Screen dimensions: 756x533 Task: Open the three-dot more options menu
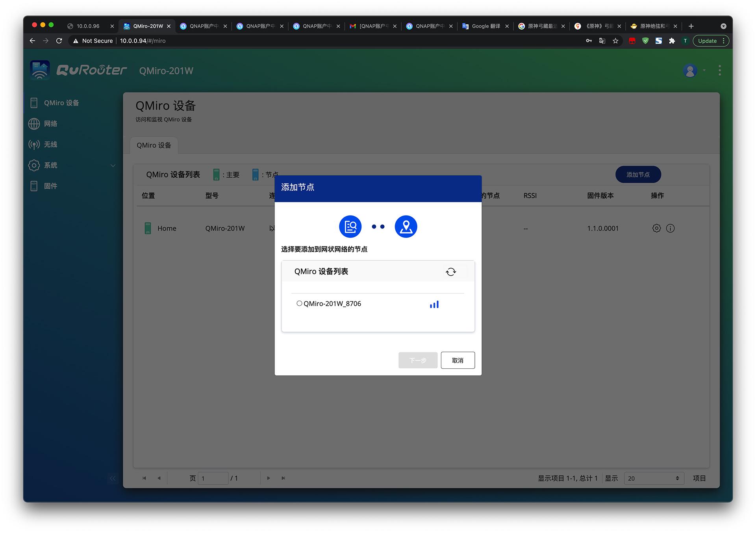point(719,71)
